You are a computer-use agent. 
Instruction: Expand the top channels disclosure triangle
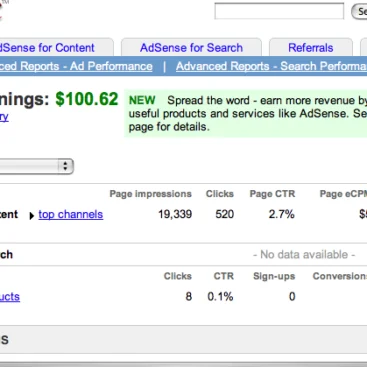[32, 216]
